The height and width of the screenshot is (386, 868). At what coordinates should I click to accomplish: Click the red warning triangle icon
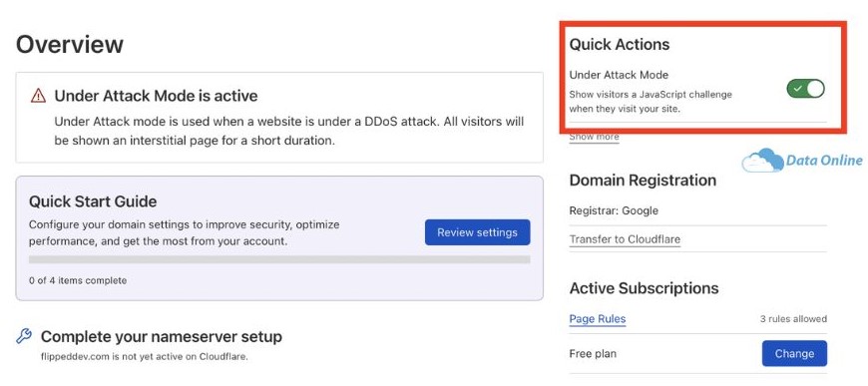38,96
